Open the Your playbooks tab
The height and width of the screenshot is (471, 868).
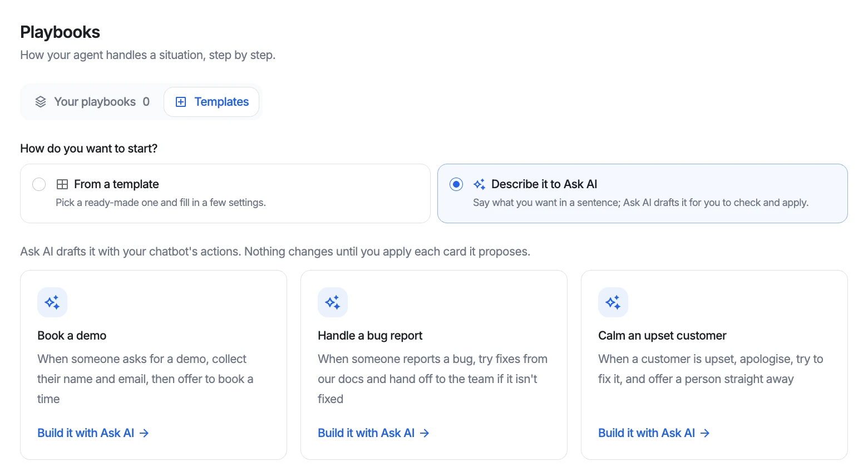(x=92, y=102)
